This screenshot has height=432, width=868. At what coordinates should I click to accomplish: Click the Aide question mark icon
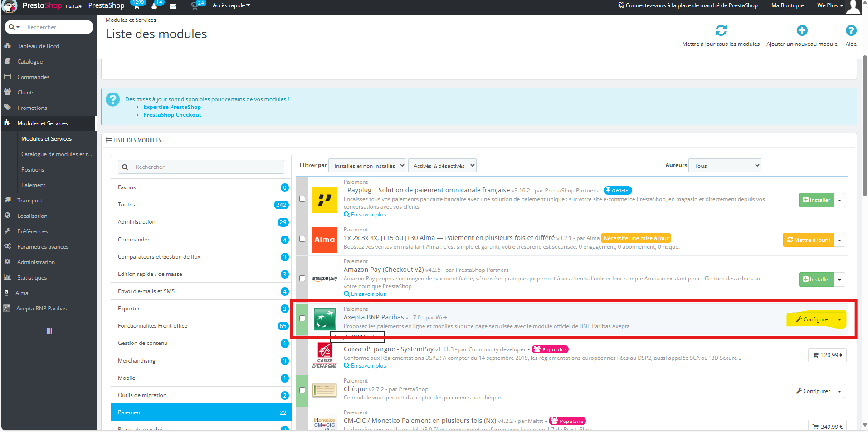(x=851, y=30)
